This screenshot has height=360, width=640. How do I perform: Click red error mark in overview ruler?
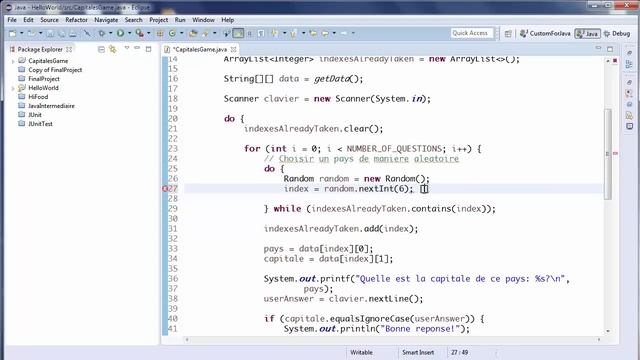[x=615, y=153]
